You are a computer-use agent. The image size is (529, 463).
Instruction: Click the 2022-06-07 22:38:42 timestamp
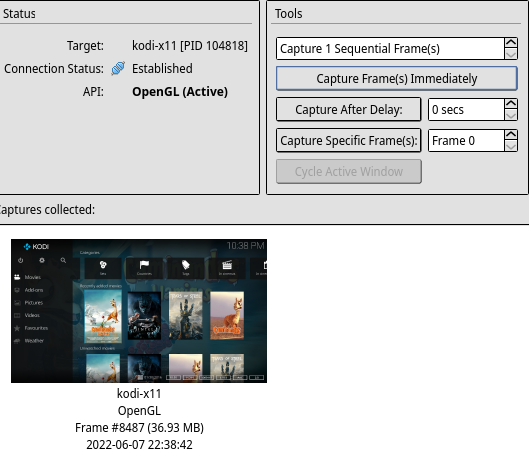139,445
